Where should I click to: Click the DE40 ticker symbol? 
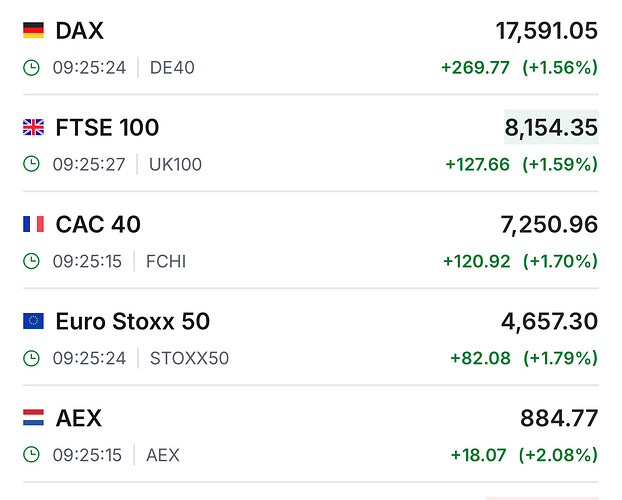(172, 68)
